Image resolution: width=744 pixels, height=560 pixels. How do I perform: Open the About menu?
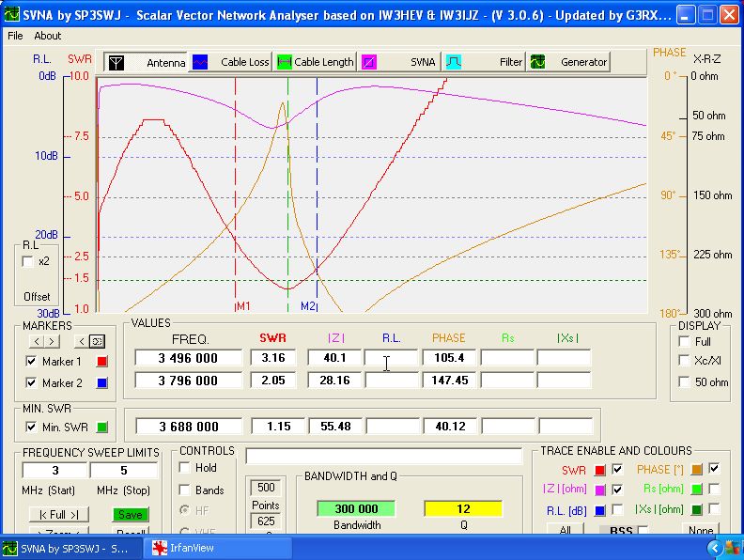click(47, 36)
